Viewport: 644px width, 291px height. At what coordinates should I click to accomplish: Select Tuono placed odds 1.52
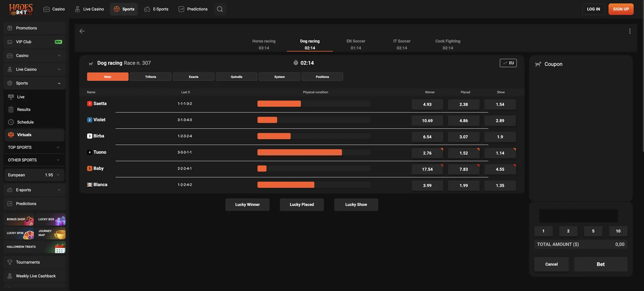coord(464,153)
